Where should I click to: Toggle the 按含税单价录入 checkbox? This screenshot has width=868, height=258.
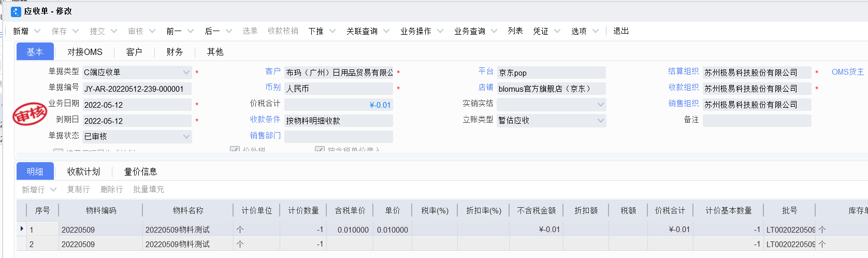click(x=320, y=150)
